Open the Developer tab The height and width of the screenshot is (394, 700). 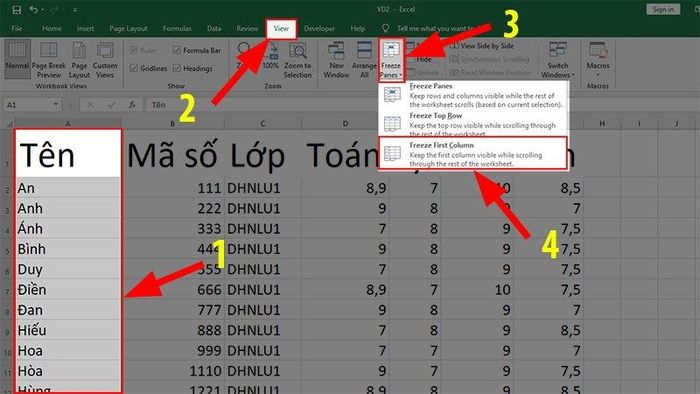point(319,28)
